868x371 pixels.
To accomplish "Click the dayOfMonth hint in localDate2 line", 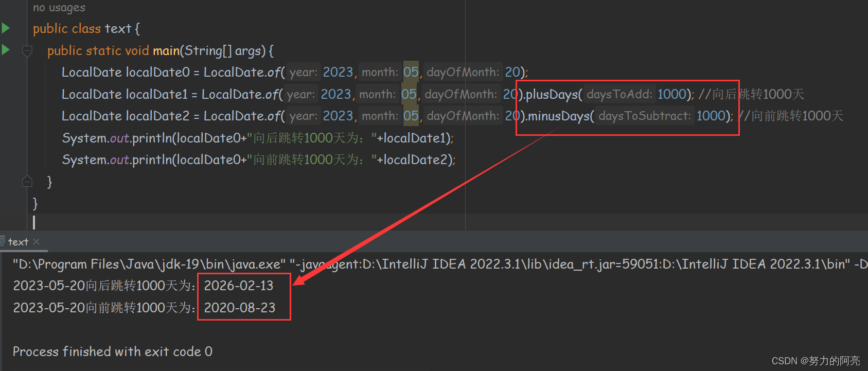I will [463, 116].
